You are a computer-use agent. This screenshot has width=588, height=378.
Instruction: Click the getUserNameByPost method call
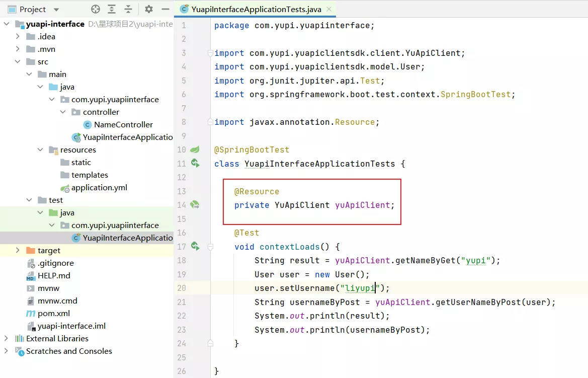click(x=478, y=302)
